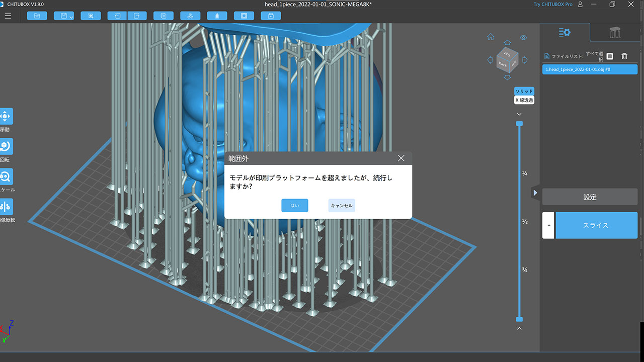Screen dimensions: 644x362
Task: Click Yes (はい) in the out-of-range dialog
Action: (295, 206)
